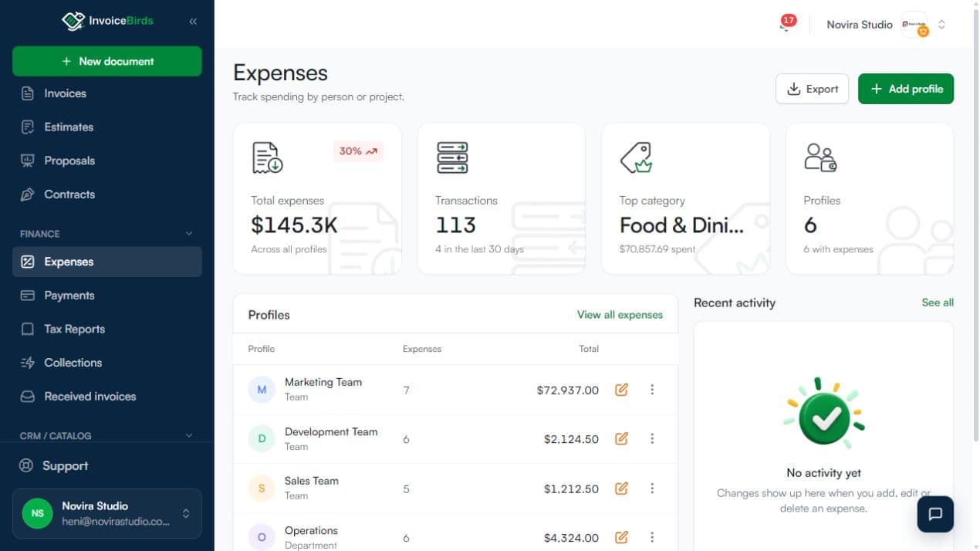Click the Transactions card icon

[x=452, y=157]
